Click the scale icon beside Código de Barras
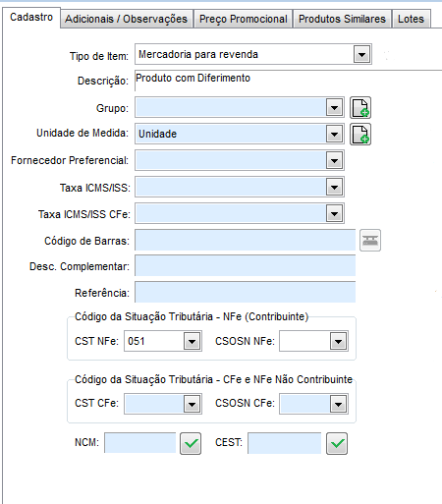 point(370,241)
